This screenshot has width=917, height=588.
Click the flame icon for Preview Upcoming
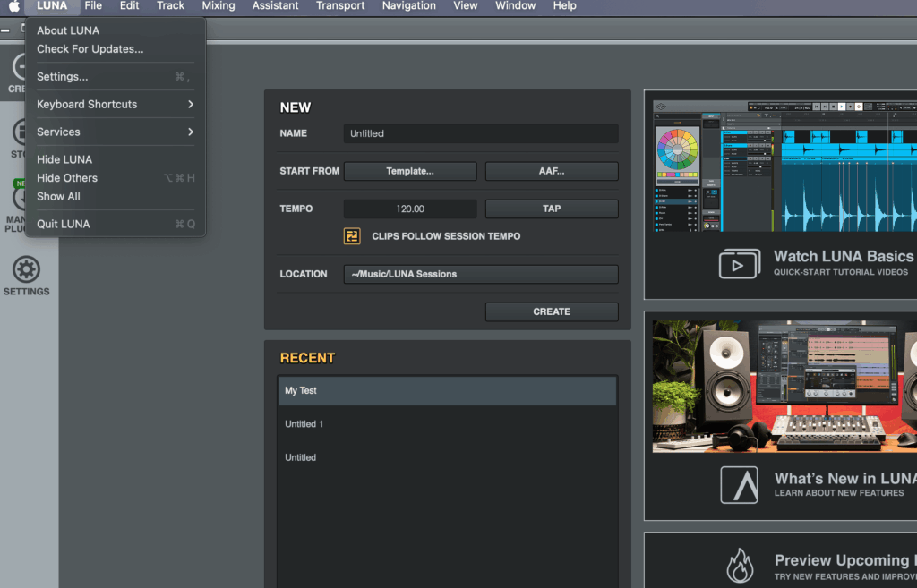(x=739, y=566)
